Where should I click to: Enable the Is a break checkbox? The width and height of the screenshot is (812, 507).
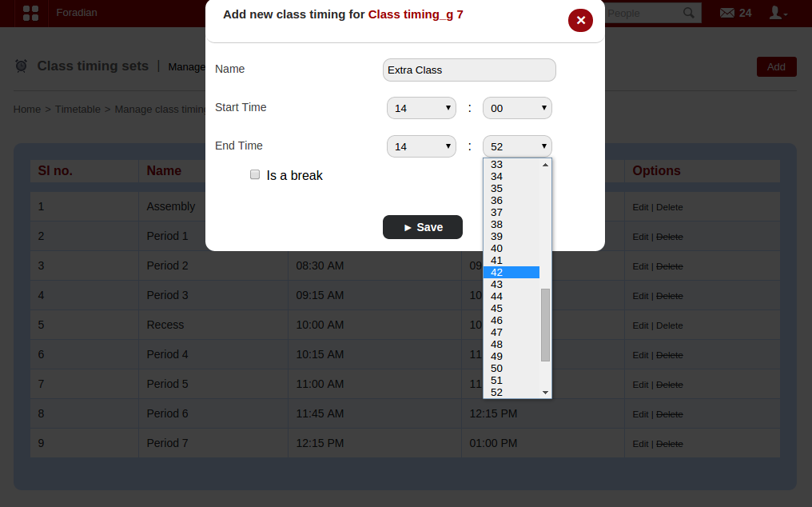pyautogui.click(x=255, y=174)
